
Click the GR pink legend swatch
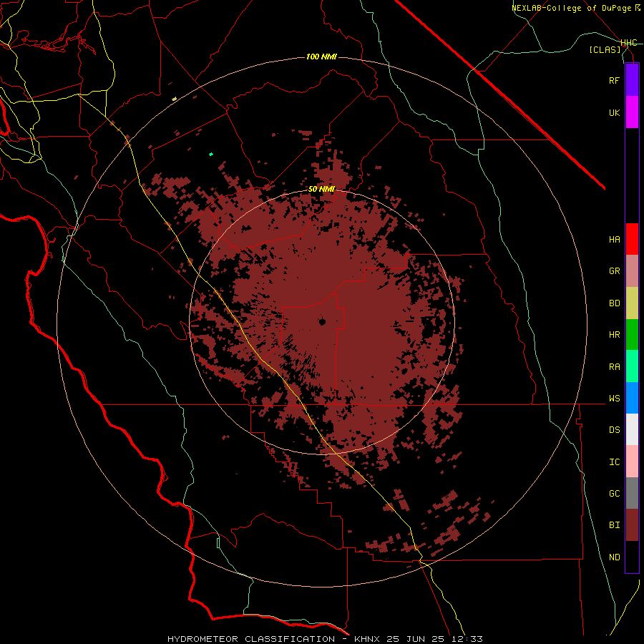(632, 271)
